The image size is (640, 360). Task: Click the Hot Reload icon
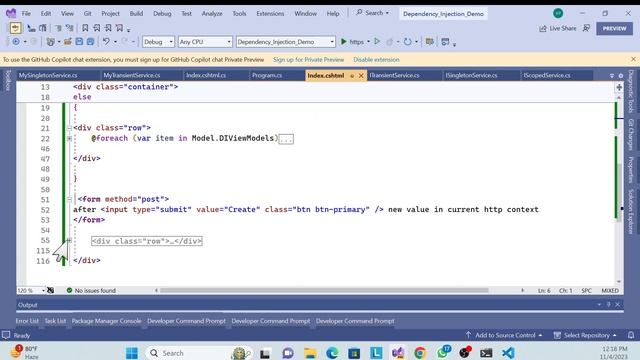point(389,42)
